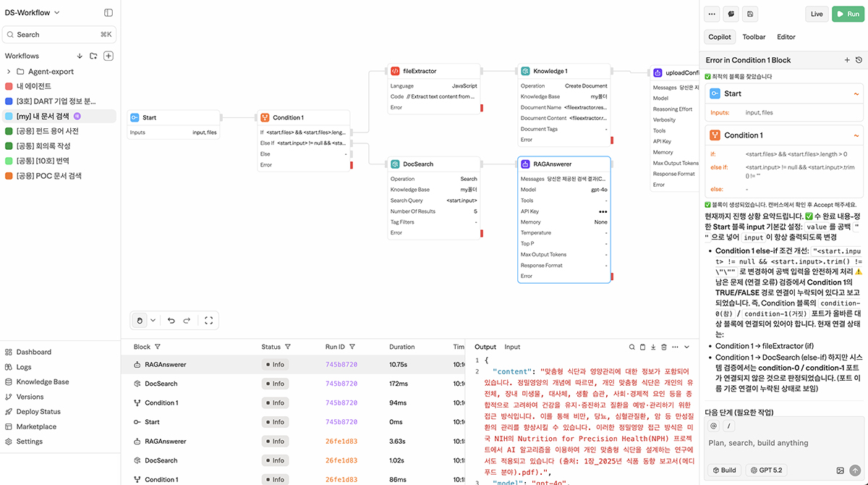
Task: Open Knowledge Base in the sidebar
Action: click(43, 381)
